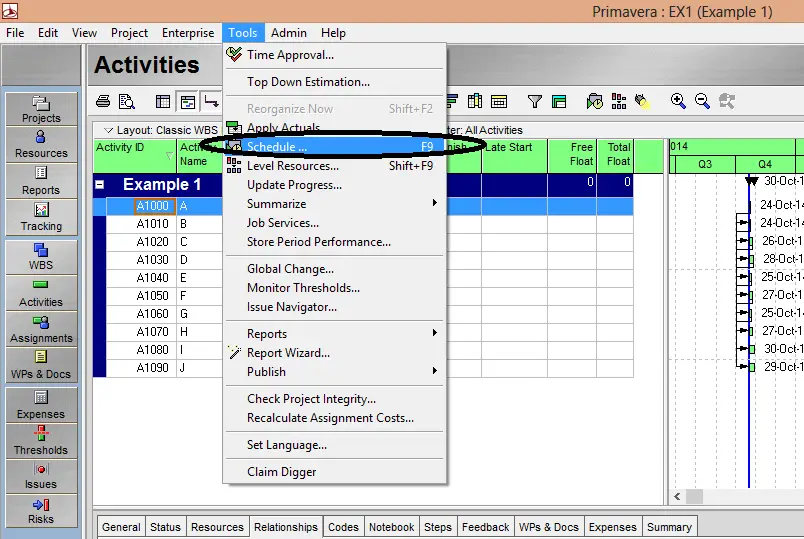Click the Total Float column header
This screenshot has height=539, width=804.
click(614, 154)
